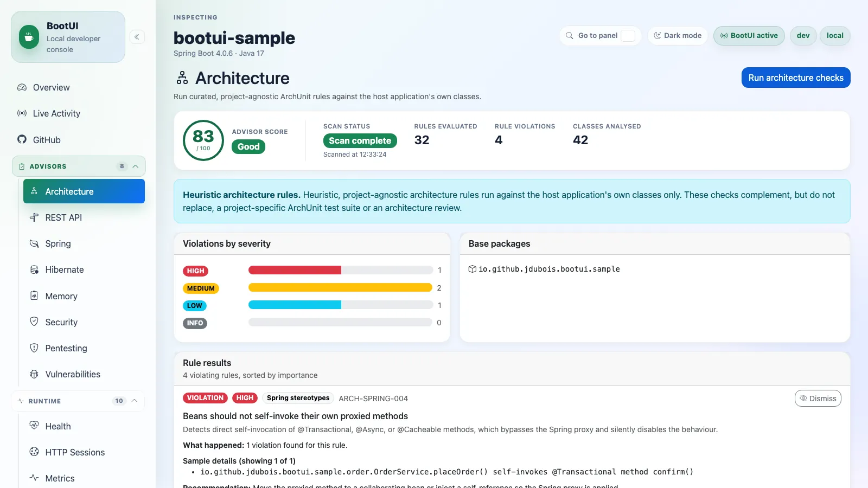Screen dimensions: 868x488
Task: Click the GitHub octocat icon
Action: pyautogui.click(x=22, y=139)
